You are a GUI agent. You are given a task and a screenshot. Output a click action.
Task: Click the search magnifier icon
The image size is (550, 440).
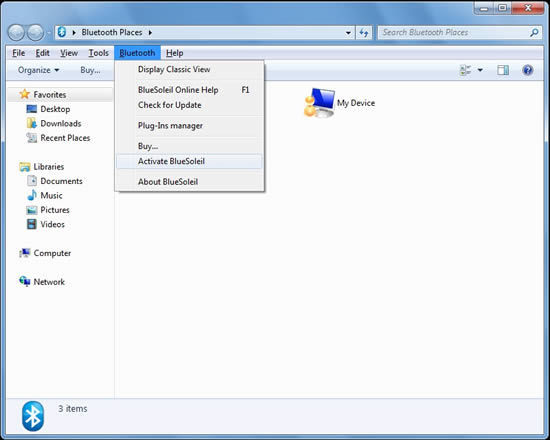534,33
